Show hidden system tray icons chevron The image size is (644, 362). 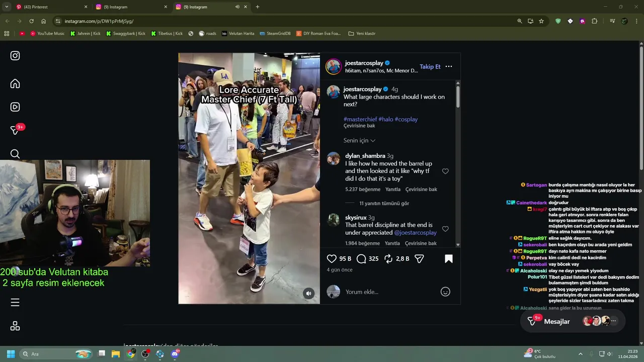[580, 354]
